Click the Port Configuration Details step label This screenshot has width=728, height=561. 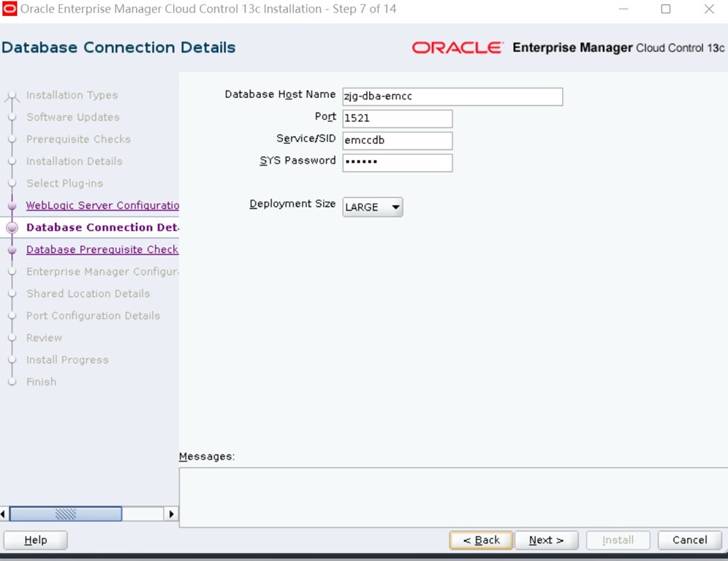93,316
